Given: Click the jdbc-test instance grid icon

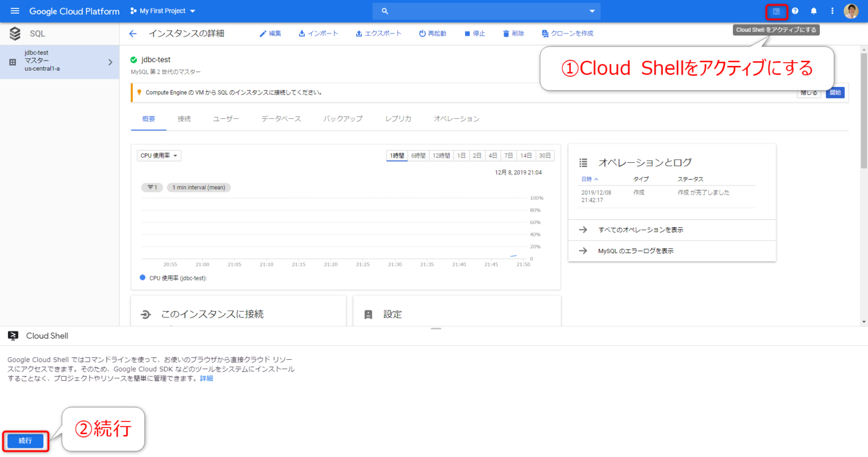Looking at the screenshot, I should pyautogui.click(x=12, y=62).
